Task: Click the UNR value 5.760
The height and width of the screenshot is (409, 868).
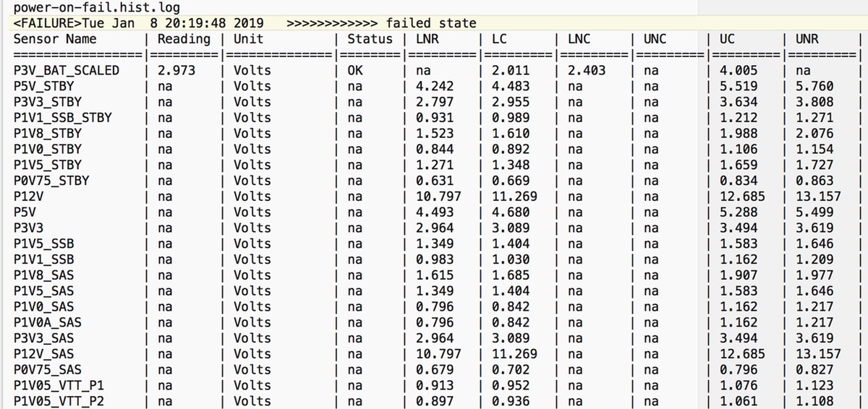Action: pos(814,87)
